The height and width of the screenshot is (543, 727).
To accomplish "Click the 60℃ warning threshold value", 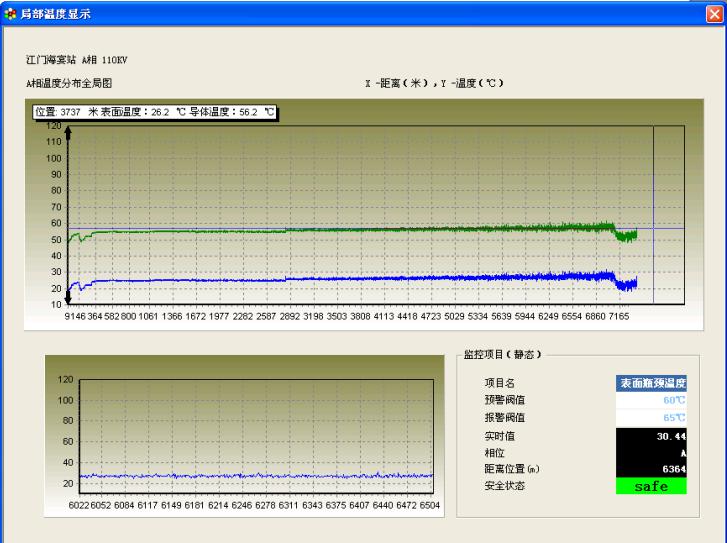I will [x=651, y=400].
